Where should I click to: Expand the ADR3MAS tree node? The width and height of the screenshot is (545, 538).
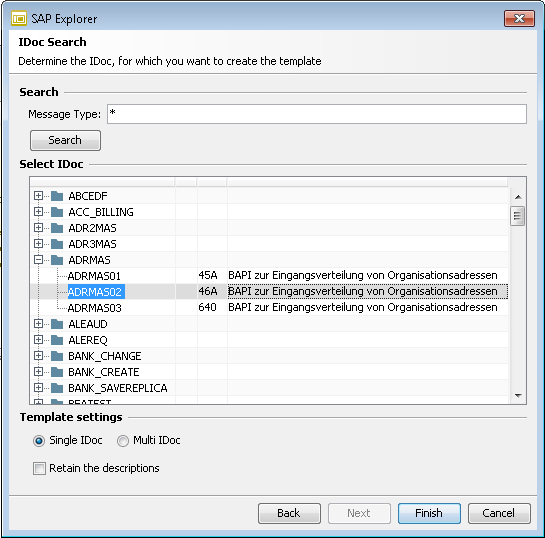coord(38,244)
